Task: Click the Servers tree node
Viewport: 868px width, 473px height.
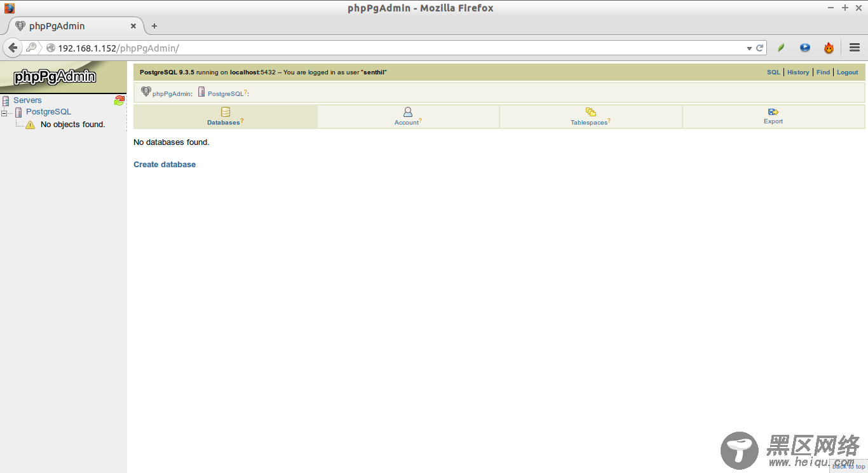Action: [x=27, y=100]
